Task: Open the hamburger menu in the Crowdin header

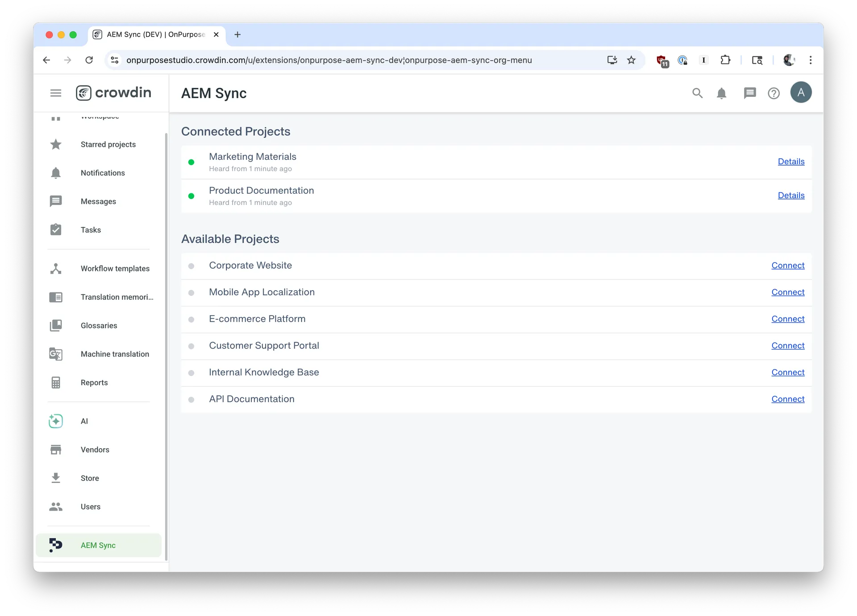Action: click(56, 93)
